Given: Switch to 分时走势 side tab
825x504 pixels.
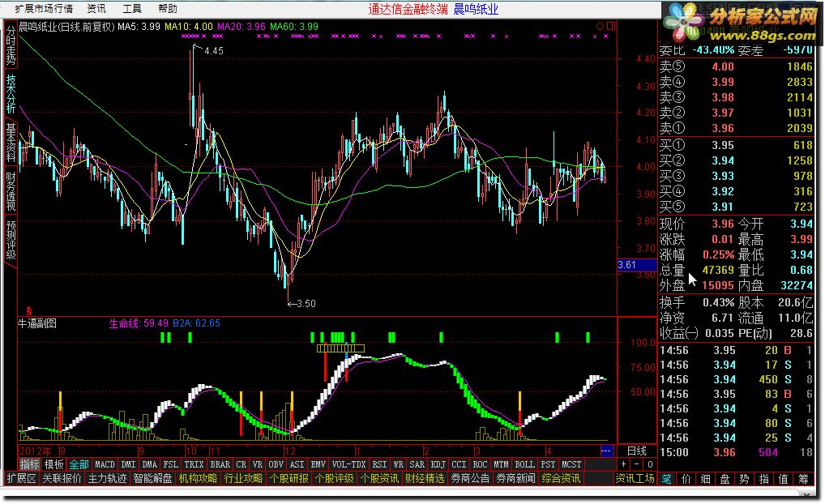Looking at the screenshot, I should pos(11,45).
